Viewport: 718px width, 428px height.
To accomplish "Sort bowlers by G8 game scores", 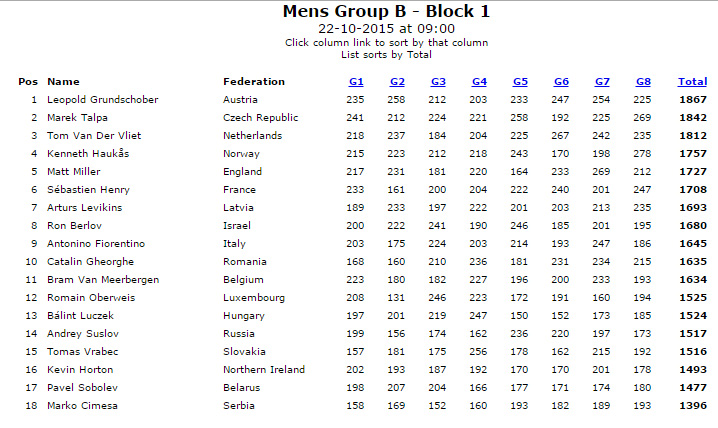I will click(643, 82).
